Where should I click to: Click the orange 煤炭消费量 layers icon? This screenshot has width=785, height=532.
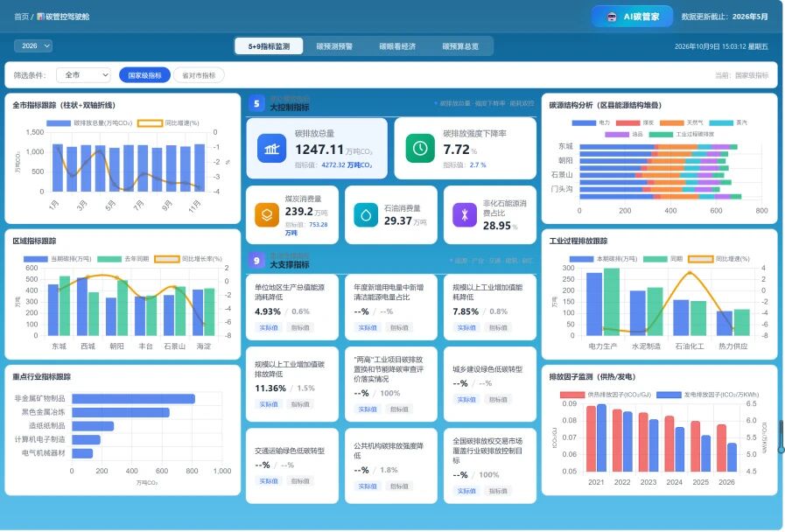(x=267, y=214)
